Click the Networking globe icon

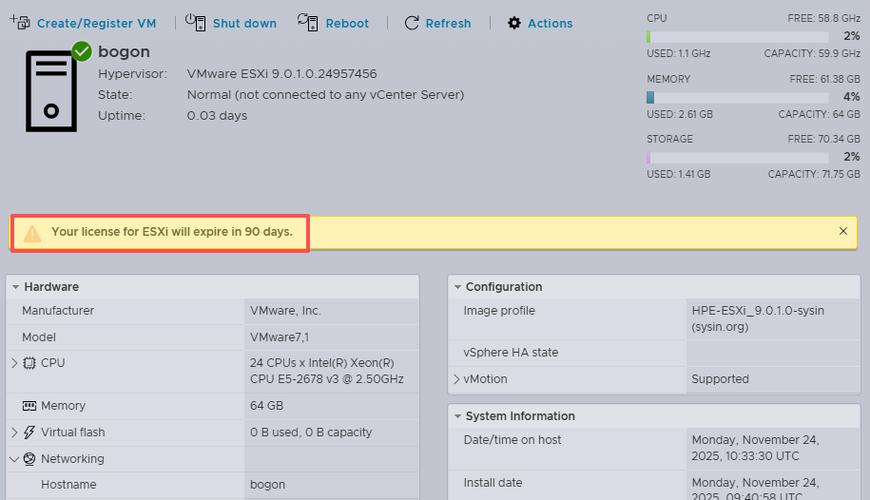click(29, 459)
